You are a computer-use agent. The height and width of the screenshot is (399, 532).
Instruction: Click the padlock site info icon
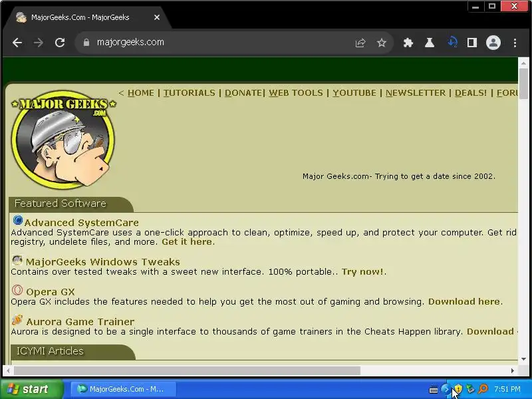coord(86,43)
